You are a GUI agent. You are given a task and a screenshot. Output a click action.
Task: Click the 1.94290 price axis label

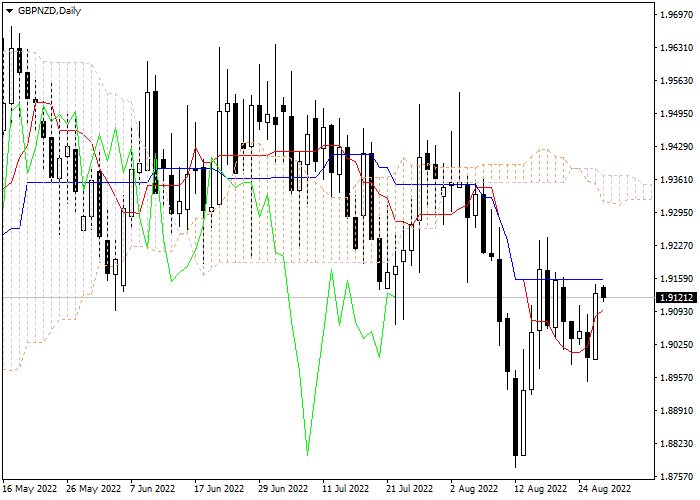(x=676, y=147)
